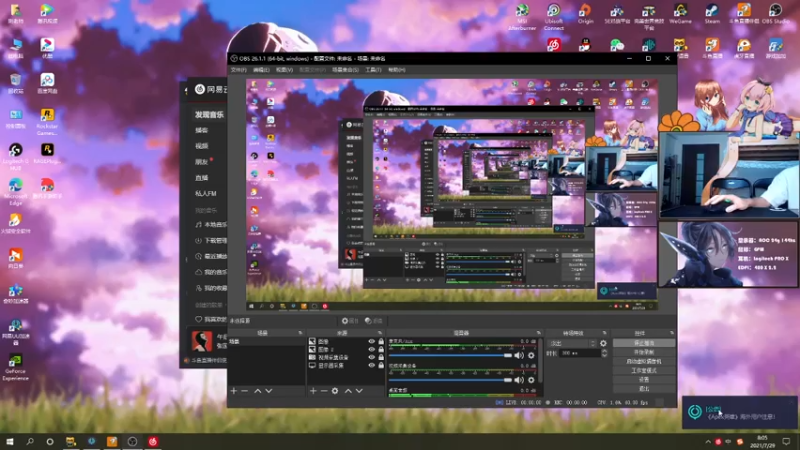Image resolution: width=800 pixels, height=450 pixels.
Task: Open the 文件(F) menu in OBS
Action: click(238, 70)
